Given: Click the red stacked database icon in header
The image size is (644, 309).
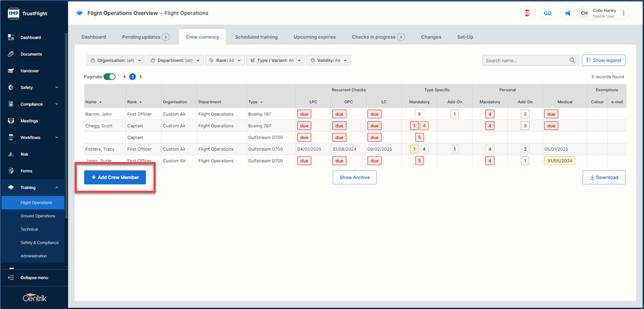Looking at the screenshot, I should click(x=527, y=13).
